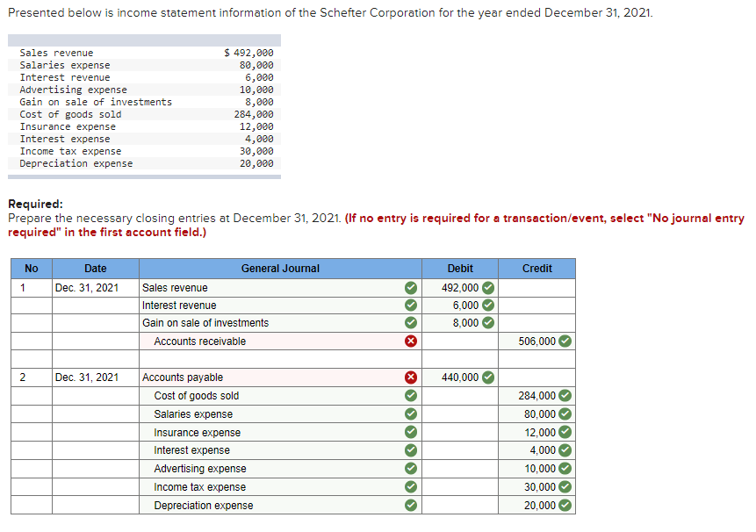Click Cost of goods sold in income statement list

click(x=70, y=114)
